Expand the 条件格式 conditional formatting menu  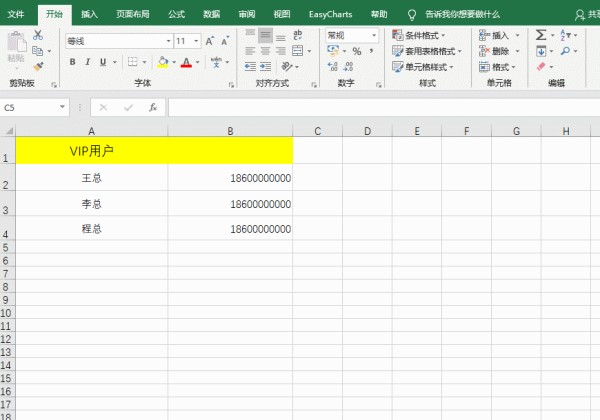pyautogui.click(x=423, y=34)
